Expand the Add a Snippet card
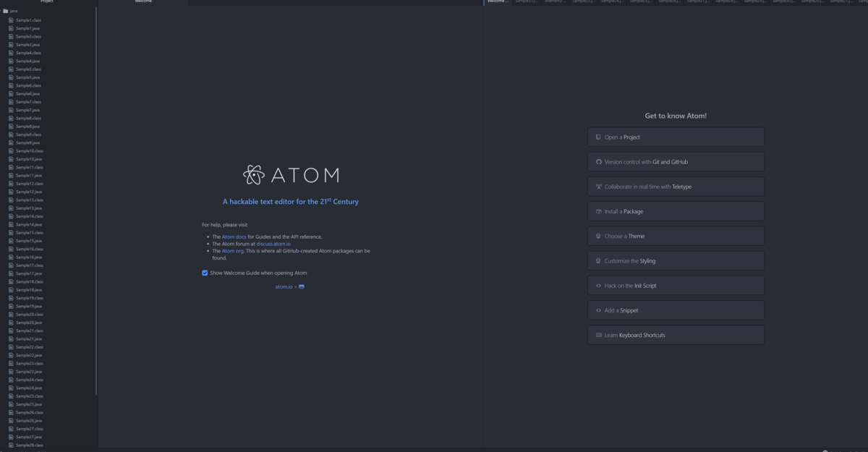 coord(676,310)
